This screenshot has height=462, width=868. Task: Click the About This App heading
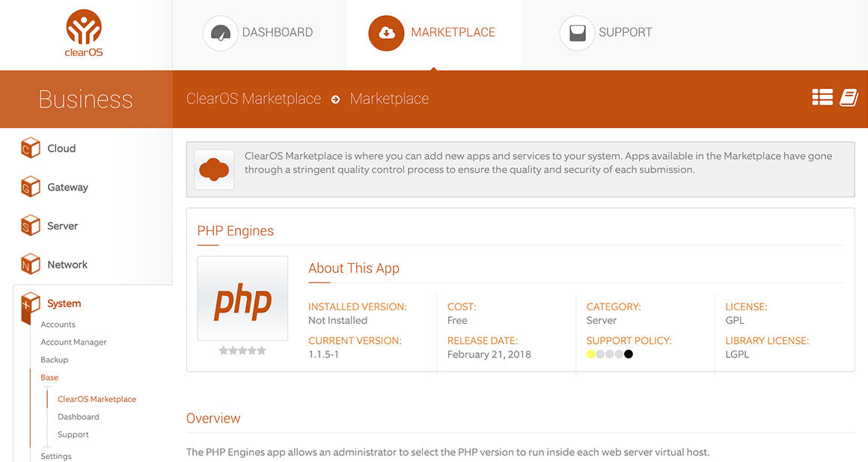click(x=354, y=268)
